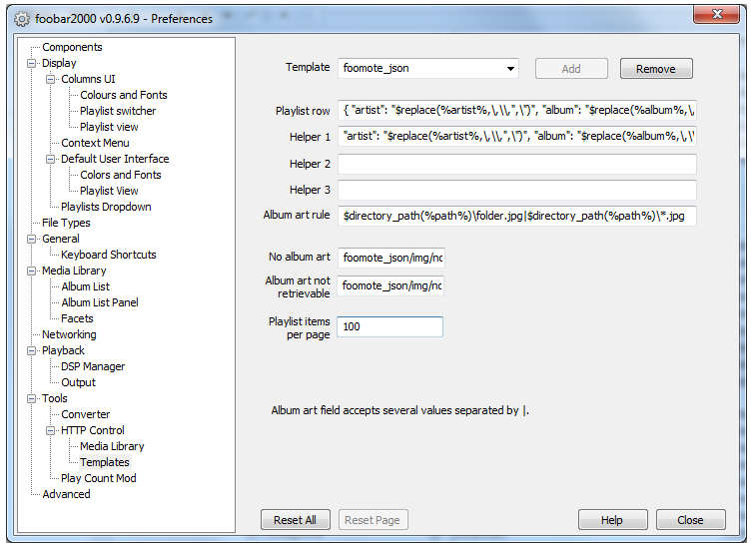Open Colors and Fonts under Default UI
Screen dimensions: 756x548
point(121,175)
